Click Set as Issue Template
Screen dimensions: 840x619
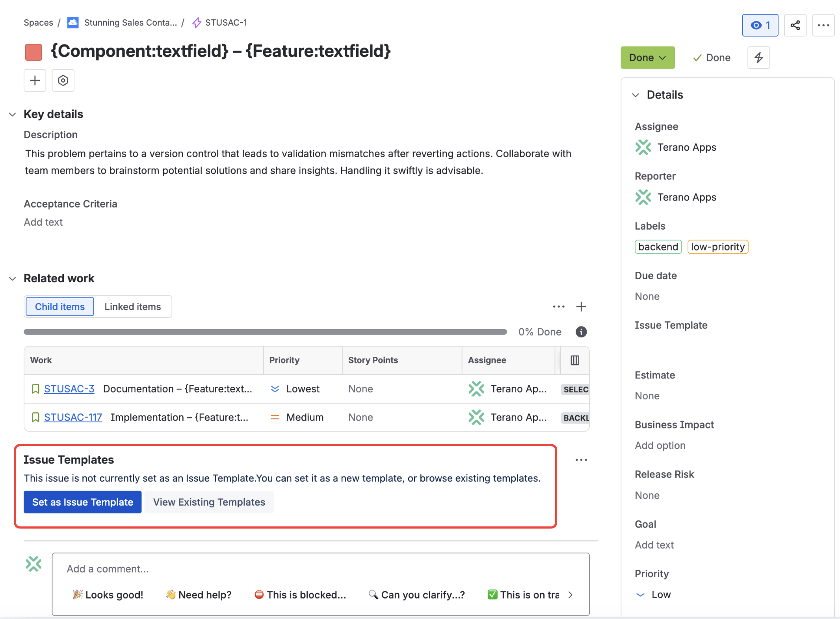pos(82,502)
